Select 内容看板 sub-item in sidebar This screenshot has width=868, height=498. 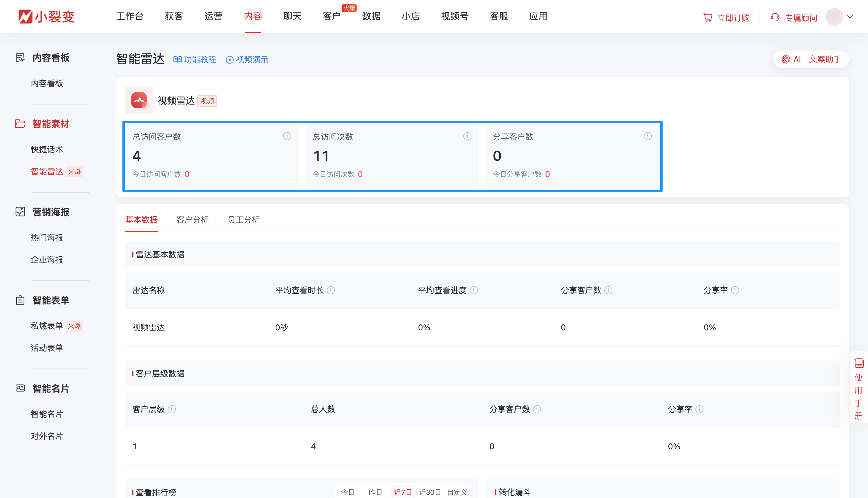point(47,83)
